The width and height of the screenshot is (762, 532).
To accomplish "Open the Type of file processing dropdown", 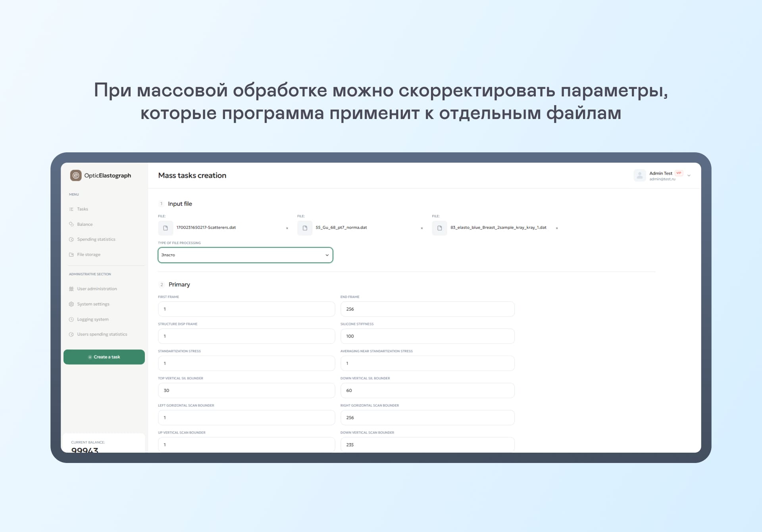I will 245,255.
